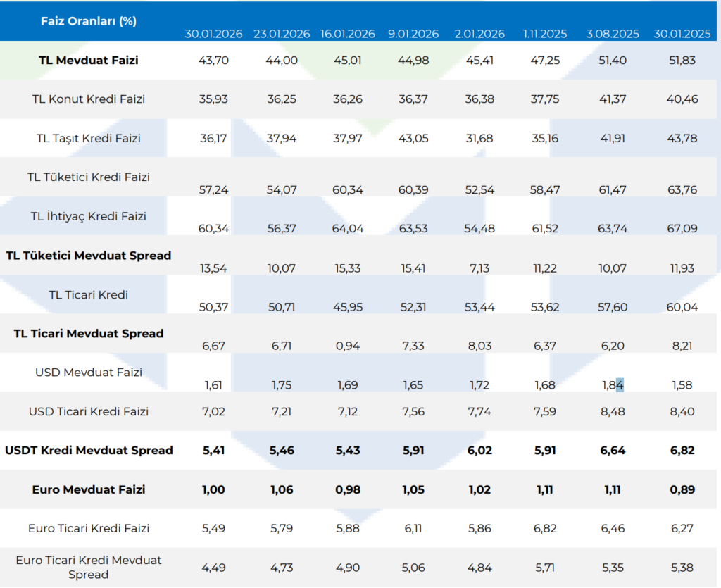Click the "TL Tüketici Mevduat Spread" row label
721x588 pixels.
89,256
